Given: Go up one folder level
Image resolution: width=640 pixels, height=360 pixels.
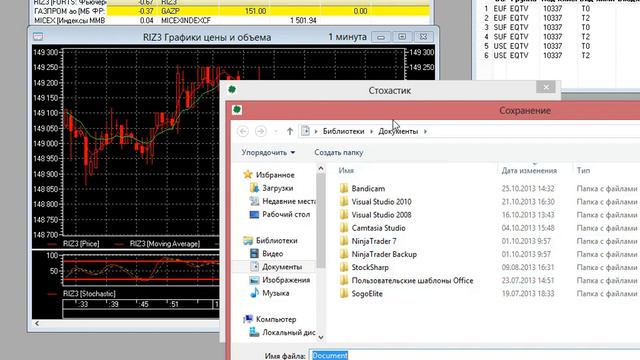Looking at the screenshot, I should click(290, 131).
